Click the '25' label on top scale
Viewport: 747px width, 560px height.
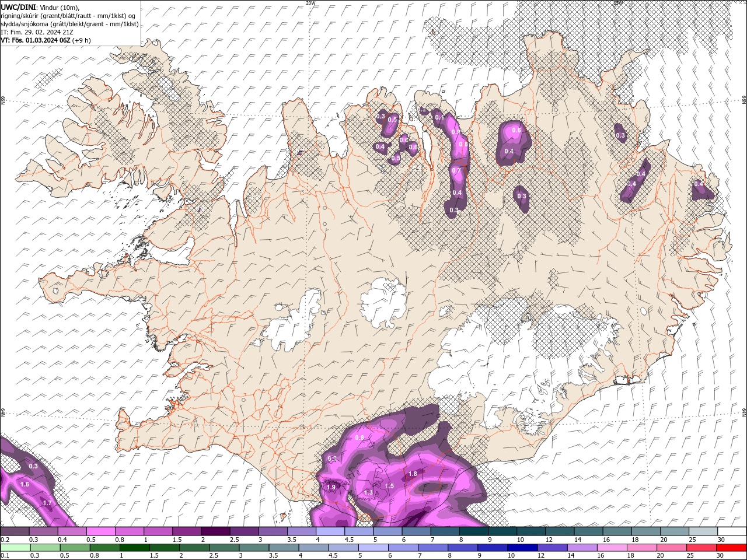point(692,540)
